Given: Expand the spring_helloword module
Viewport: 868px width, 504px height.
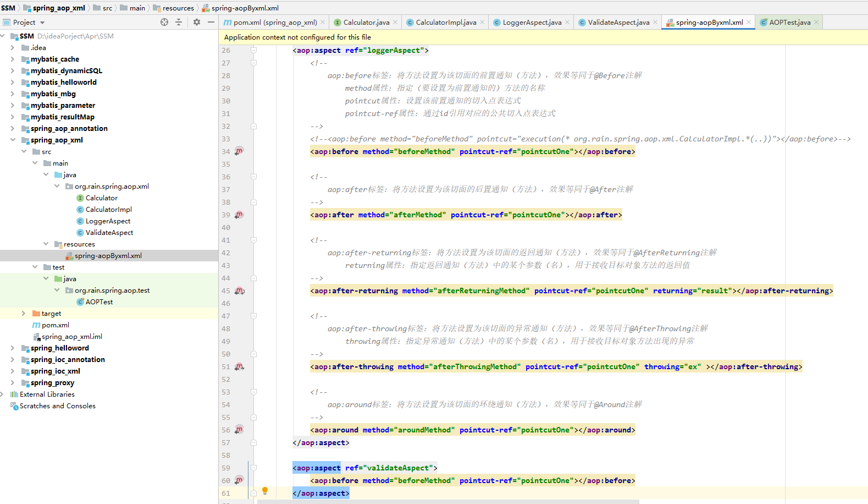Looking at the screenshot, I should pos(13,348).
